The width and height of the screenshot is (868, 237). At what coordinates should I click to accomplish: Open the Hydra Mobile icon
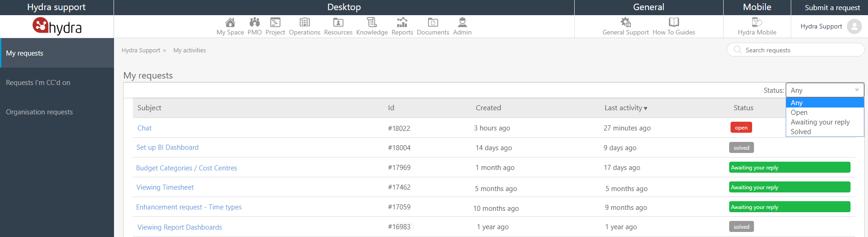[x=757, y=22]
